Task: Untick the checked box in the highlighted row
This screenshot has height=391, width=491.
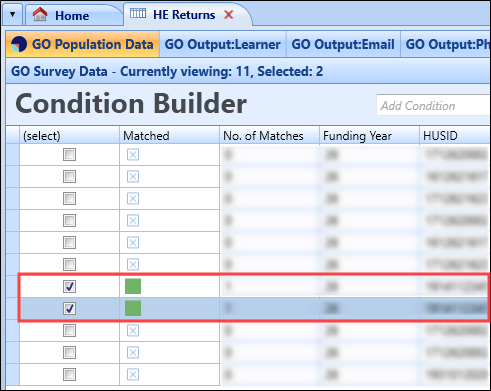Action: (69, 309)
